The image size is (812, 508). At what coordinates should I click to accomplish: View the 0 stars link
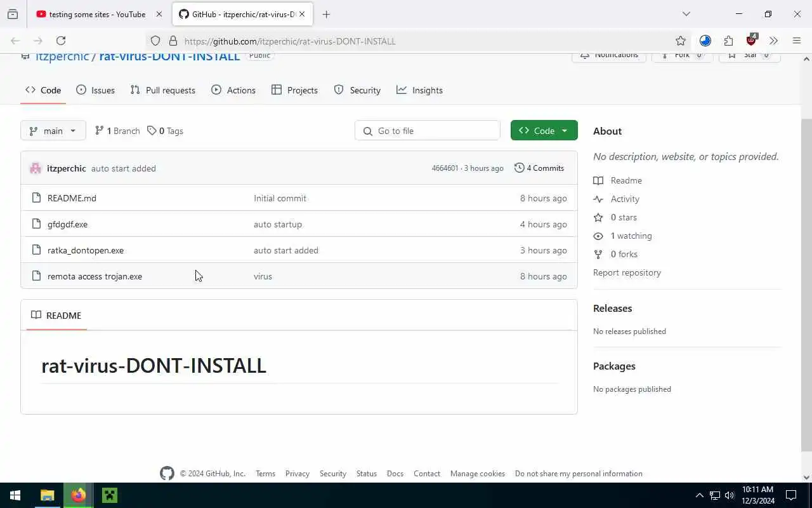615,217
